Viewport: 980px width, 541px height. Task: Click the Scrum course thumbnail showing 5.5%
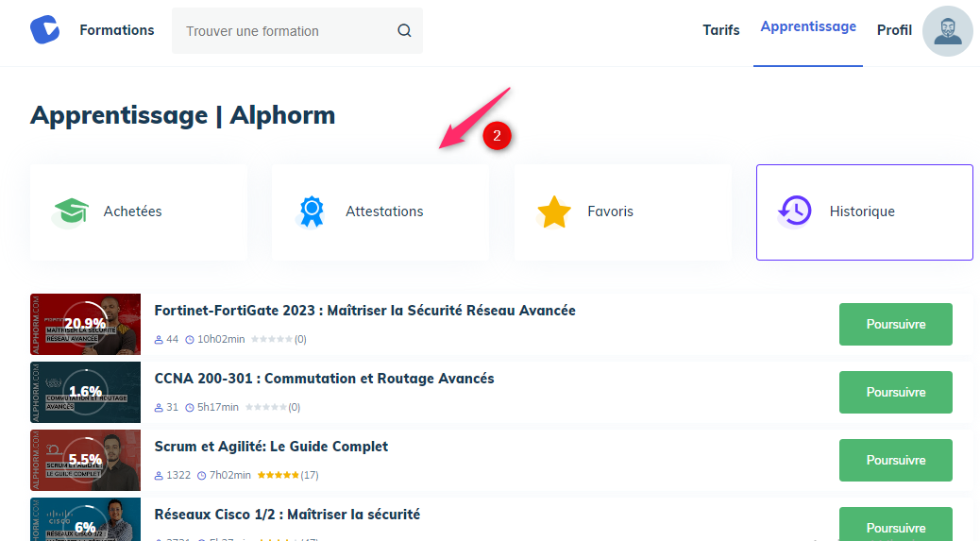tap(86, 461)
